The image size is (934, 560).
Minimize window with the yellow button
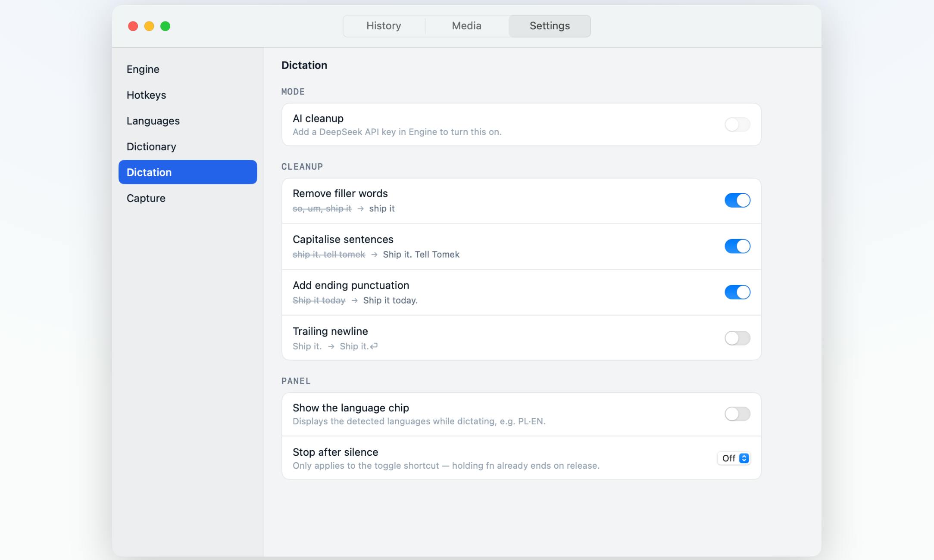tap(149, 26)
